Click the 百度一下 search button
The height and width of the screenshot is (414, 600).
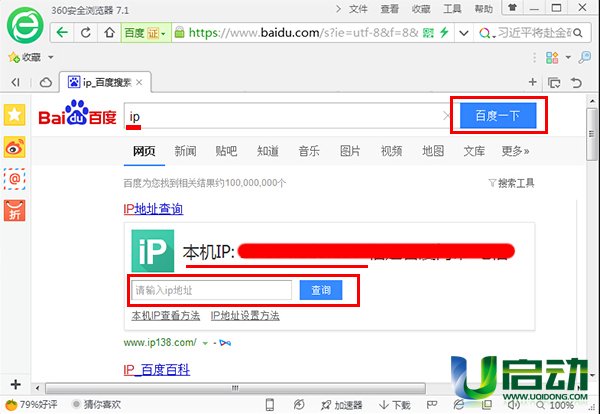pyautogui.click(x=498, y=115)
